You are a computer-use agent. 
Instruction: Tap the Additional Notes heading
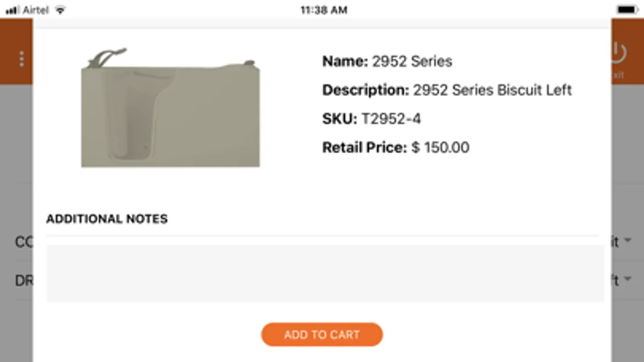point(107,219)
